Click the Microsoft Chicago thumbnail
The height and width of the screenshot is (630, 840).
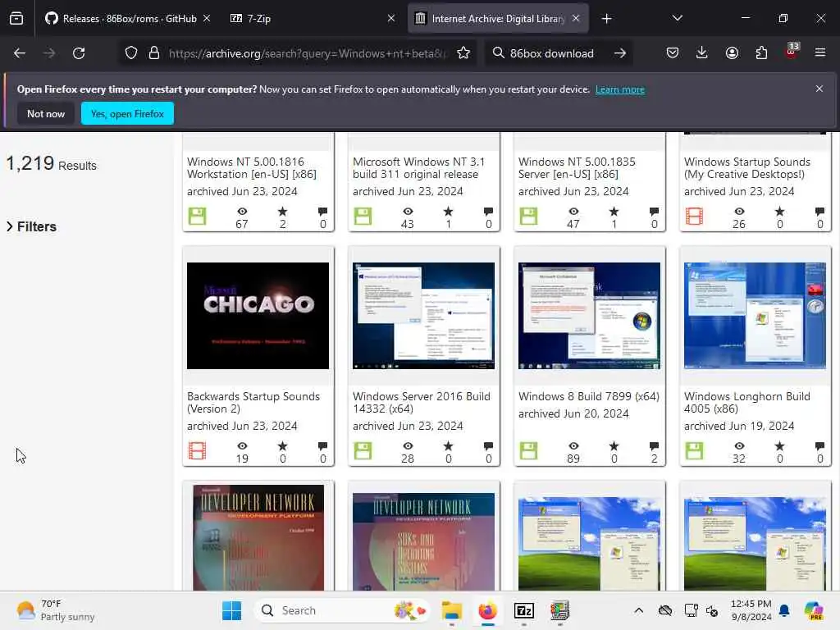[x=258, y=316]
